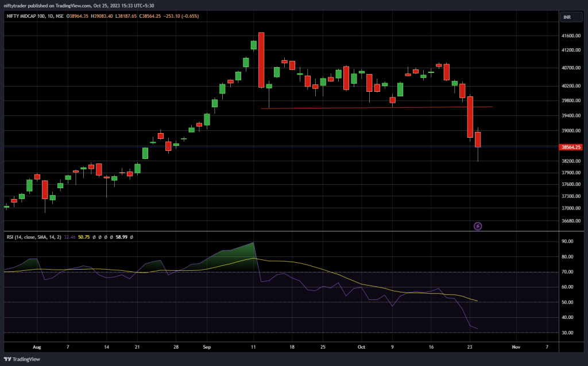Click the change value −253.10 (−0.65%)
This screenshot has width=588, height=366.
pyautogui.click(x=181, y=16)
